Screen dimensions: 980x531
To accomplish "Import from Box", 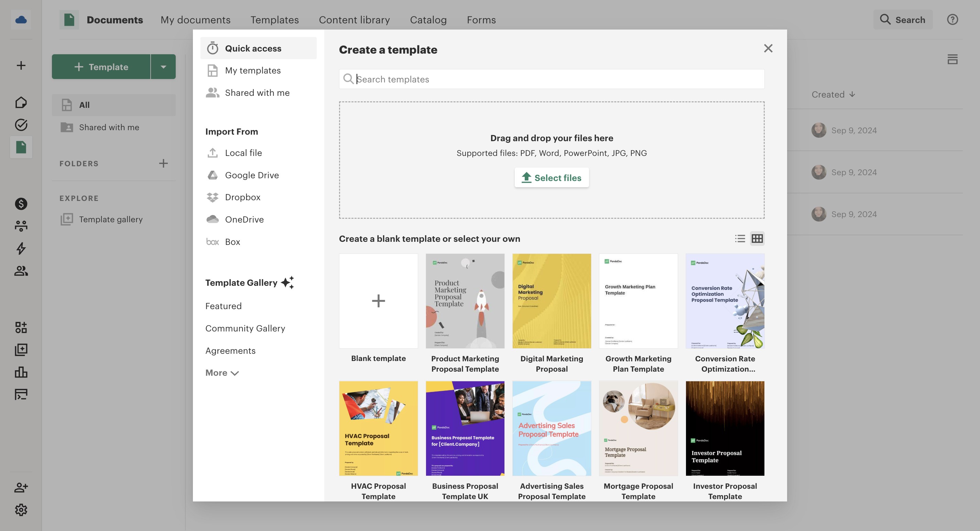I will [232, 242].
